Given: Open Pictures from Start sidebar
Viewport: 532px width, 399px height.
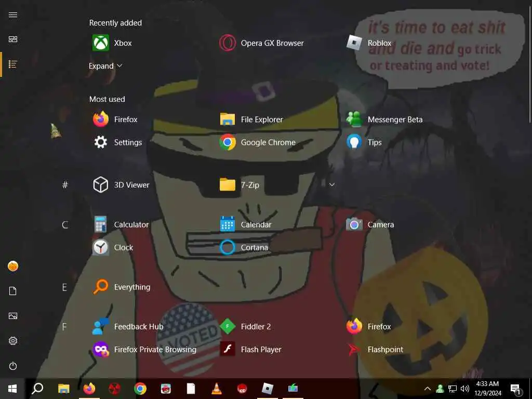Looking at the screenshot, I should tap(13, 316).
